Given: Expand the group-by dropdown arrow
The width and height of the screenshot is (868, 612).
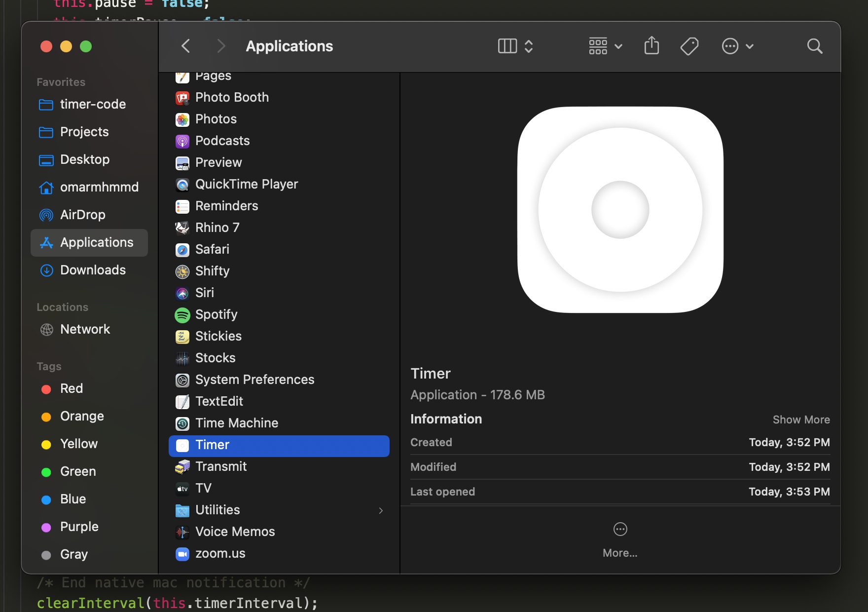Looking at the screenshot, I should (x=618, y=46).
